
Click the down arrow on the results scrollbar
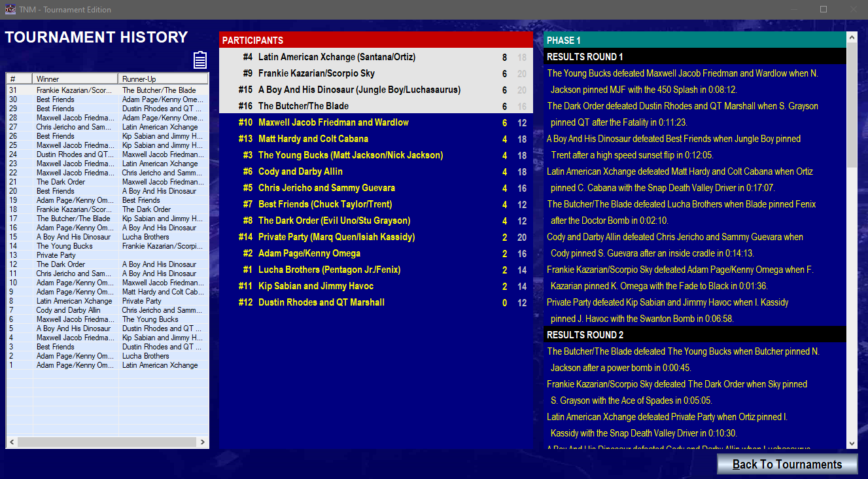[851, 442]
